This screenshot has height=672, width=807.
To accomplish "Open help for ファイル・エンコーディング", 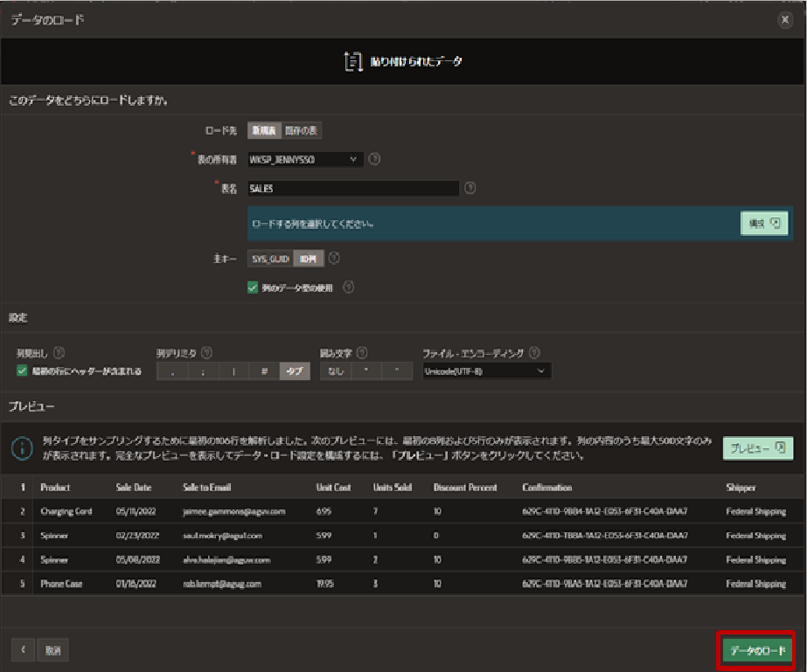I will click(534, 353).
